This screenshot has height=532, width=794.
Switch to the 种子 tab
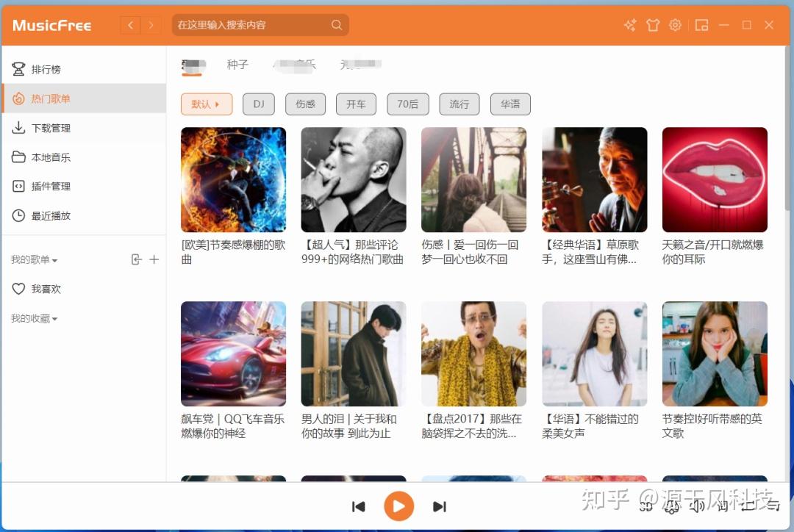(x=237, y=64)
